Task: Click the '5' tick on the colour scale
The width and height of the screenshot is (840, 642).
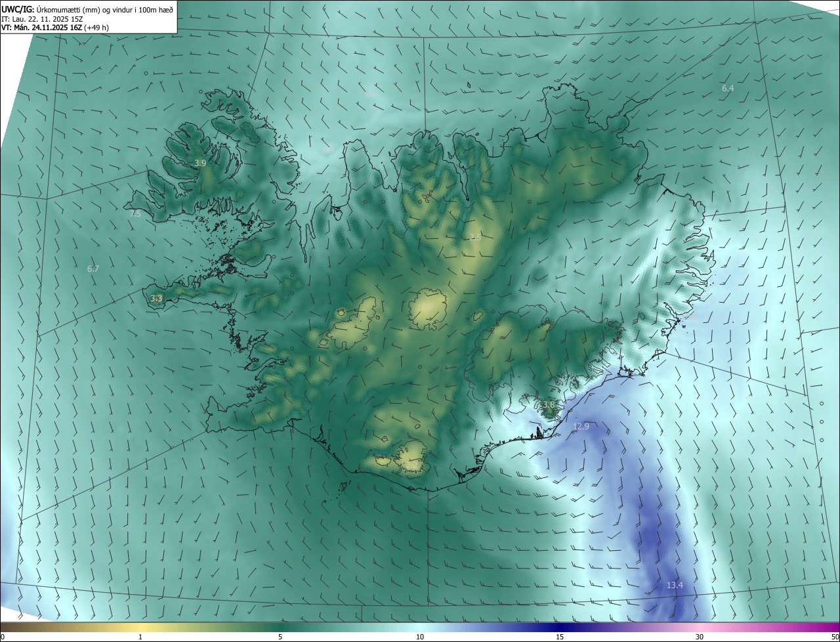Action: (280, 637)
